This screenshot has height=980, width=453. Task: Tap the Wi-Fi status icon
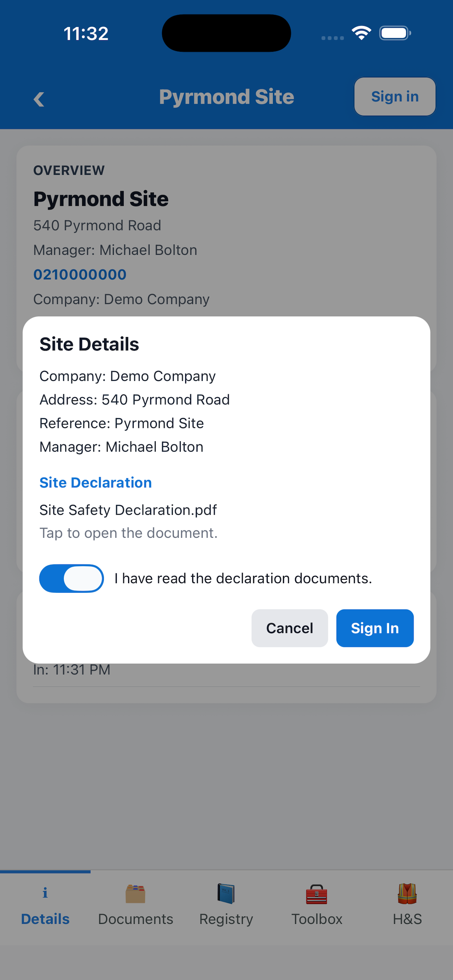coord(361,33)
